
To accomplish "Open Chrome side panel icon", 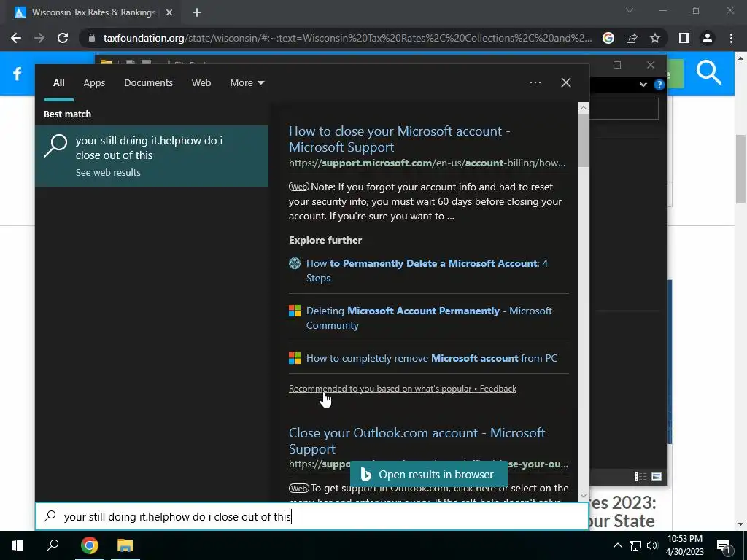I will click(684, 38).
